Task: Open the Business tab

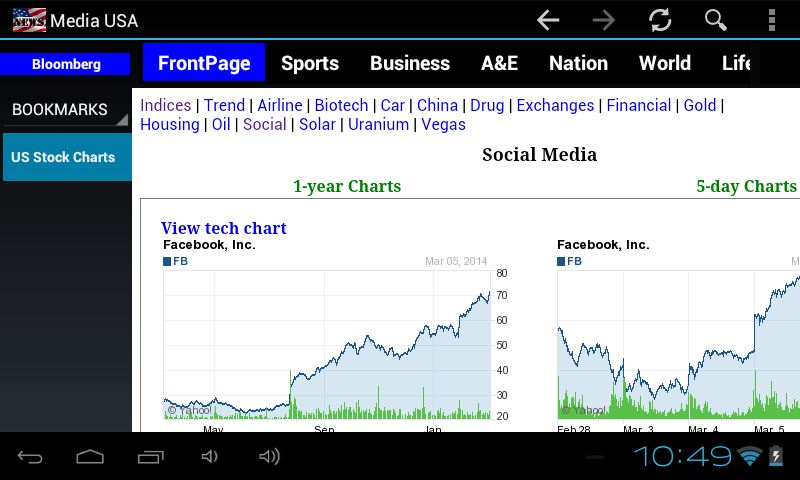Action: (410, 63)
